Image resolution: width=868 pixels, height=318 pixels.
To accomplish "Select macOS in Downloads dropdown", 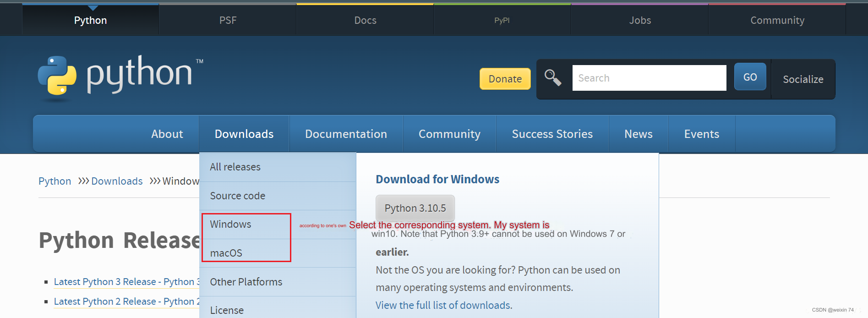I will [278, 253].
